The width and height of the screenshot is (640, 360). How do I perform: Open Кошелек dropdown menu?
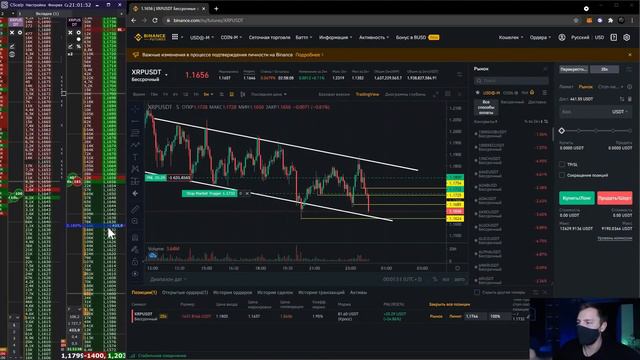pos(511,37)
